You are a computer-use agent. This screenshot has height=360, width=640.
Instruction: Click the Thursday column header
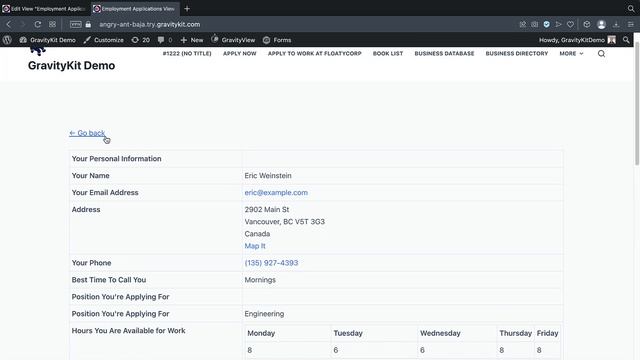coord(516,333)
